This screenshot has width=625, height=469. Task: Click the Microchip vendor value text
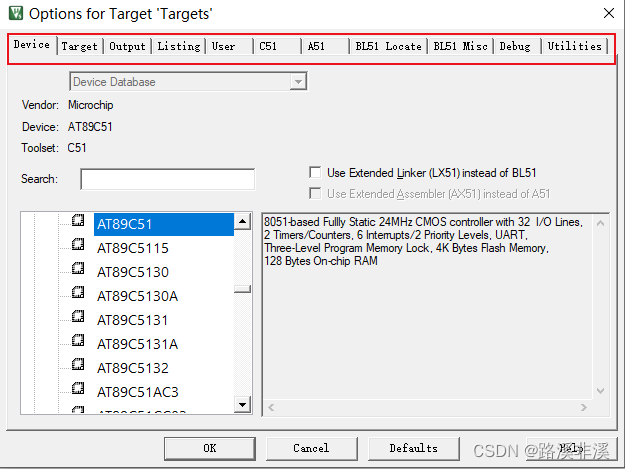point(90,105)
